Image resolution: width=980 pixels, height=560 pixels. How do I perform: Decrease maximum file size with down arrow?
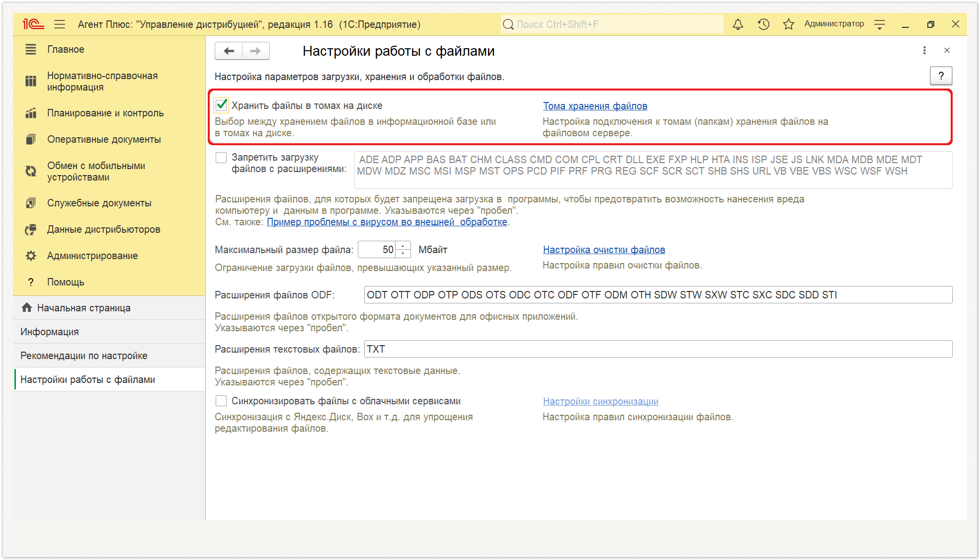[x=403, y=254]
